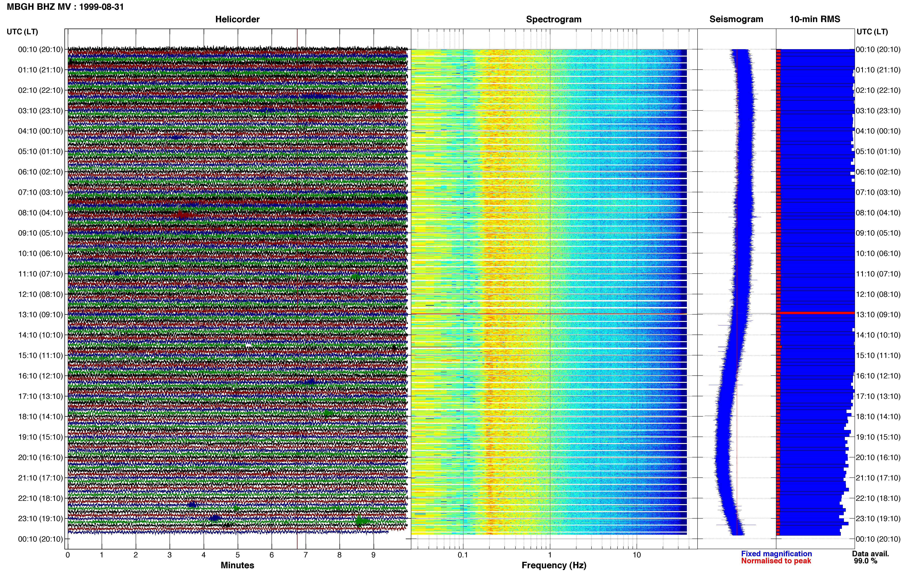Click the 1 Hz frequency axis tick label
Image resolution: width=924 pixels, height=578 pixels.
click(550, 555)
